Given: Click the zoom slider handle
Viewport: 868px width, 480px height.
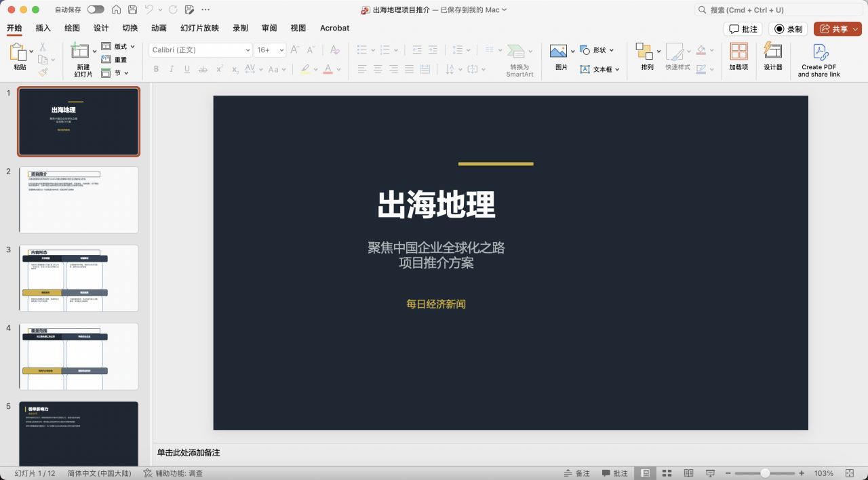Looking at the screenshot, I should [x=765, y=473].
